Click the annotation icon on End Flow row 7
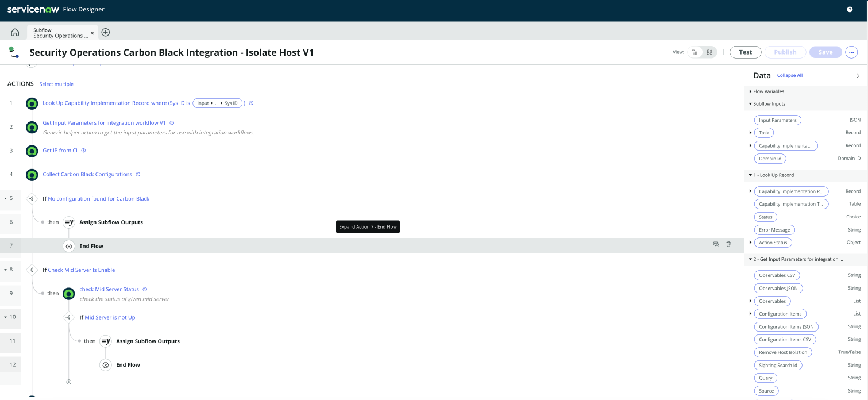The width and height of the screenshot is (868, 400). coord(716,244)
